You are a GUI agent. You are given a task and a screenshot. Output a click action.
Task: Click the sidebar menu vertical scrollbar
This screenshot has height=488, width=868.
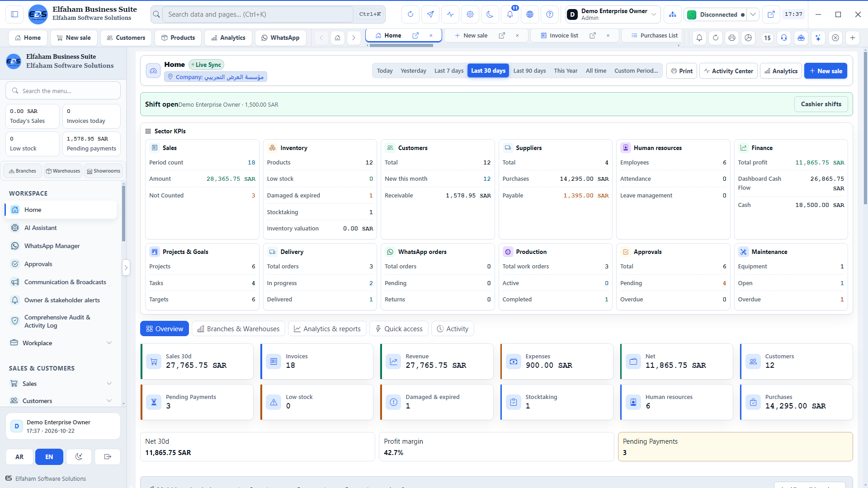click(123, 212)
